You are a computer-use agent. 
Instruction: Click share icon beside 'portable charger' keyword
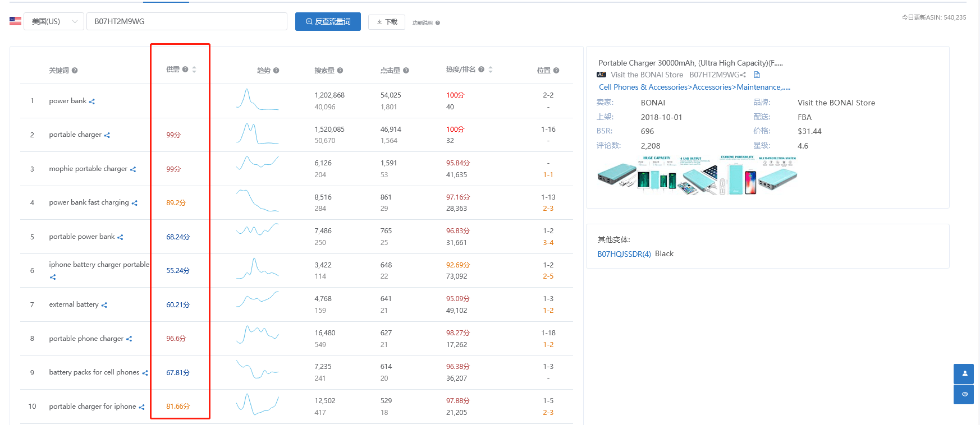(107, 135)
